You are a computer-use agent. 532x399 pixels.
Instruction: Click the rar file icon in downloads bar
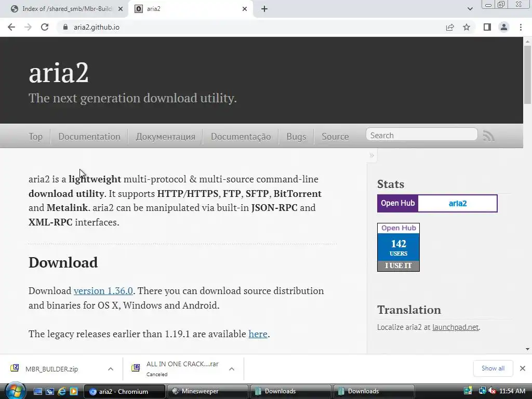136,368
